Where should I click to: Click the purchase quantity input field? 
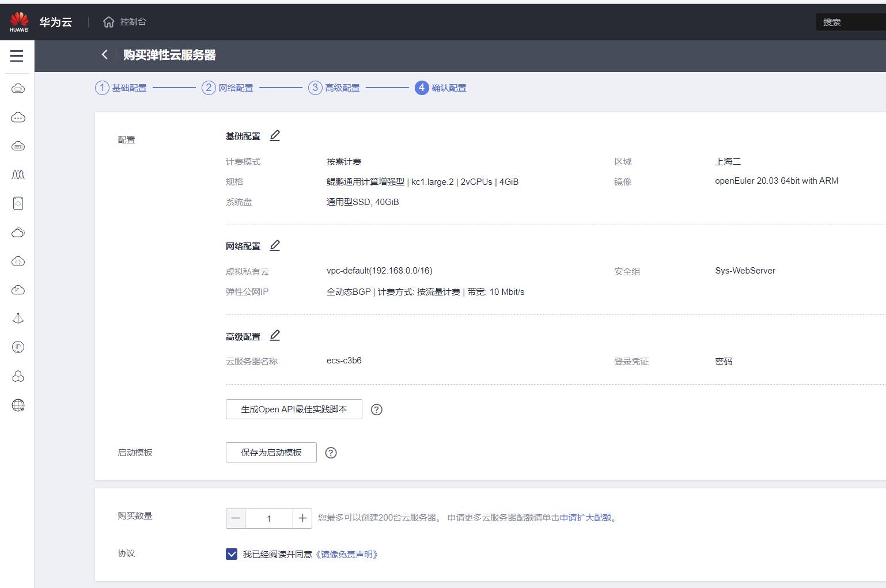pyautogui.click(x=269, y=518)
